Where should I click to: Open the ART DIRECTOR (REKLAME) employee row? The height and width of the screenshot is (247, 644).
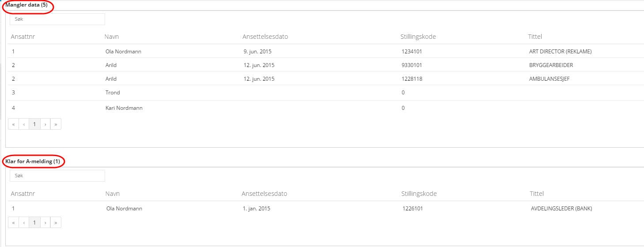560,52
